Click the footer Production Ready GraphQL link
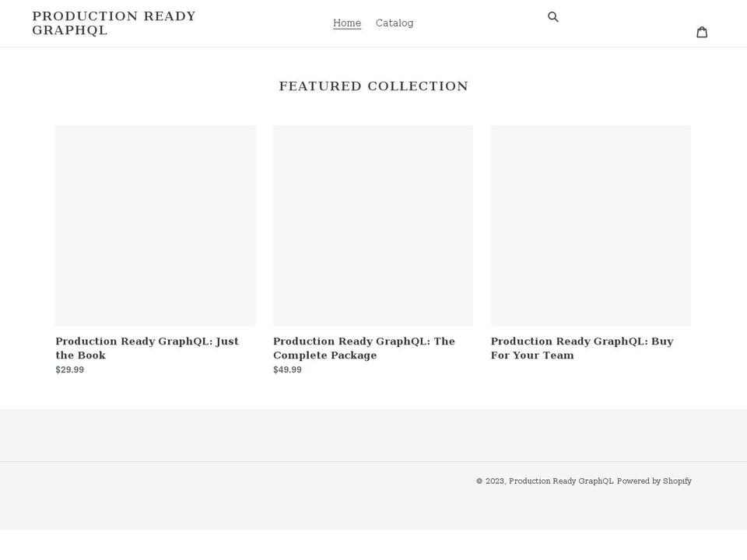The image size is (747, 560). tap(561, 481)
